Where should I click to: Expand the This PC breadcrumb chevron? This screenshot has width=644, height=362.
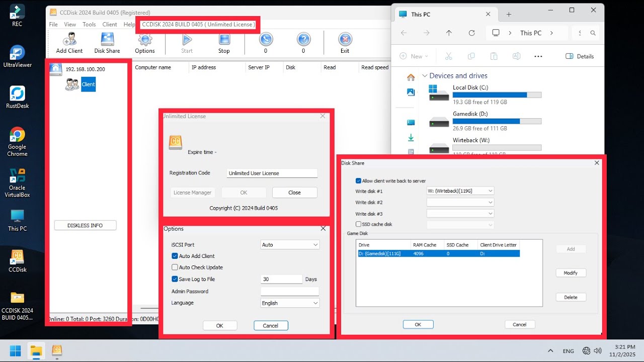(x=551, y=33)
